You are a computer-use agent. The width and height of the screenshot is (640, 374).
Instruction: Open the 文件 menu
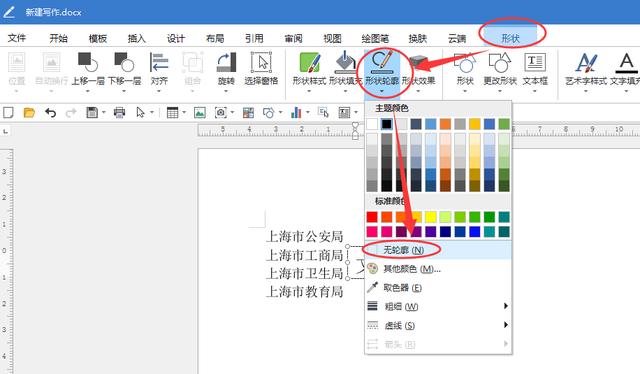point(17,38)
